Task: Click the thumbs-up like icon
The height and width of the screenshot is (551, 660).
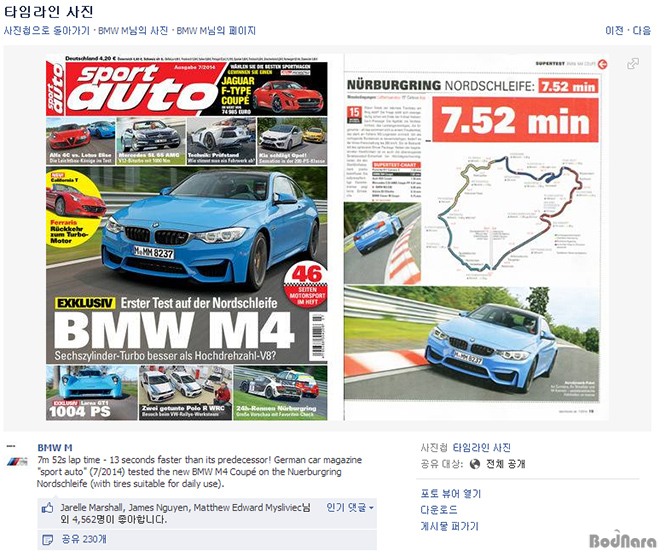Action: [x=47, y=508]
